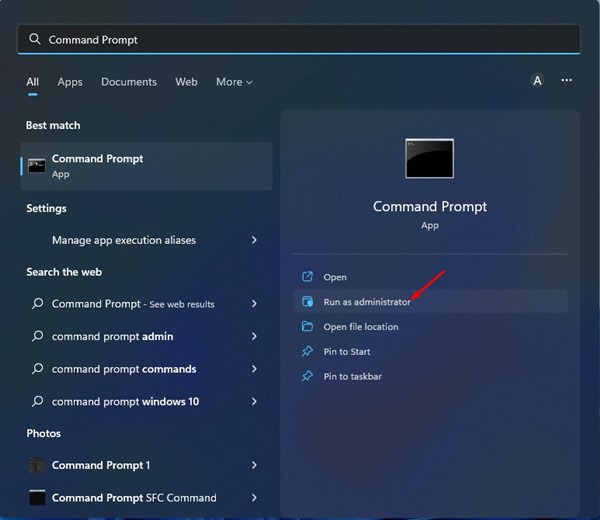Open Command Prompt best match result
600x520 pixels.
pyautogui.click(x=146, y=166)
